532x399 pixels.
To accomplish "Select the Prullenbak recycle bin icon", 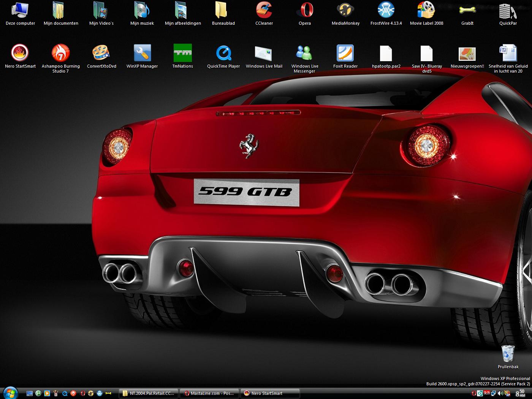I will click(x=508, y=356).
